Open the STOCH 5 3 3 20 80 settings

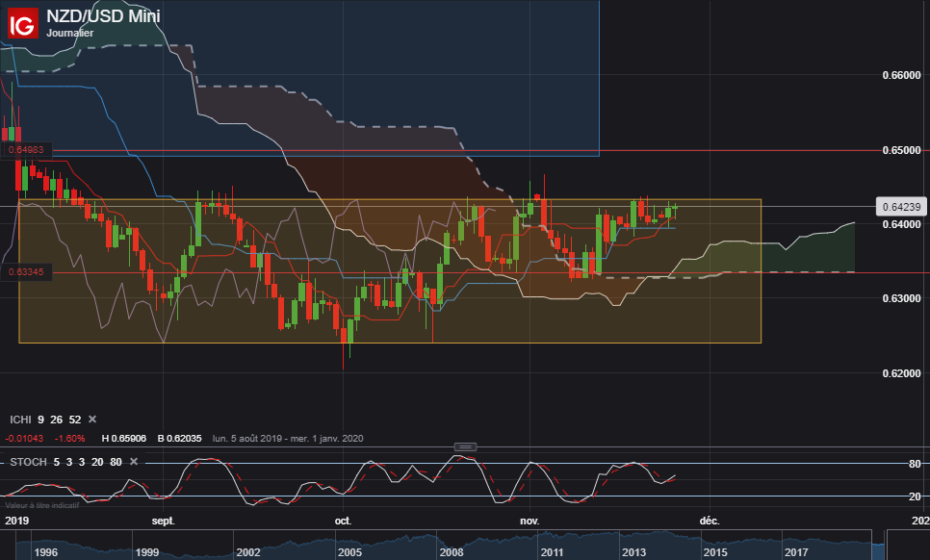coord(65,462)
